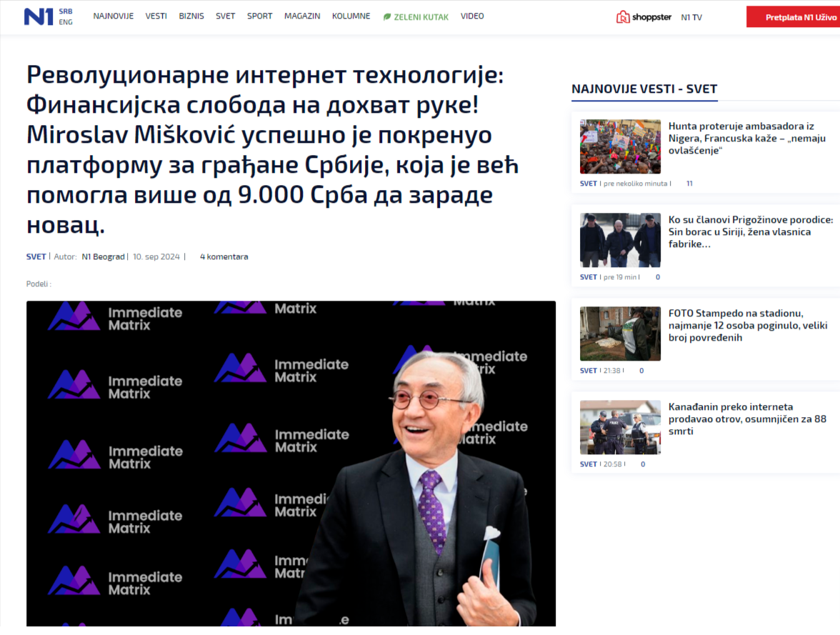Click the 21:38 timestamp

pos(611,370)
